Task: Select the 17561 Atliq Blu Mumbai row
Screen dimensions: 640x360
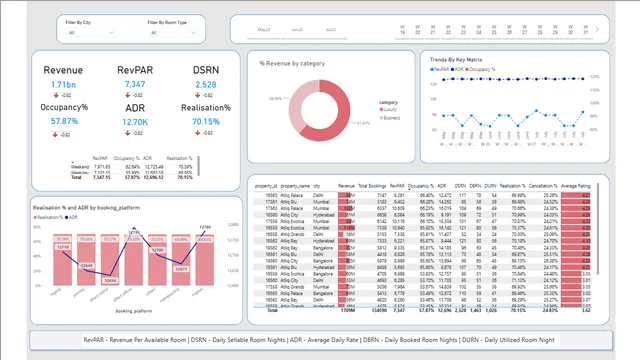Action: click(422, 202)
